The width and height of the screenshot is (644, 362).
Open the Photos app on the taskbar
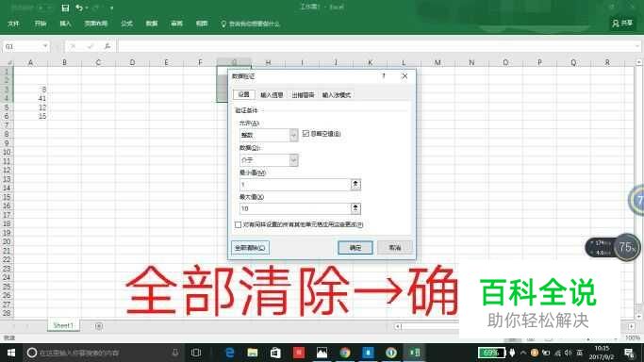click(322, 353)
